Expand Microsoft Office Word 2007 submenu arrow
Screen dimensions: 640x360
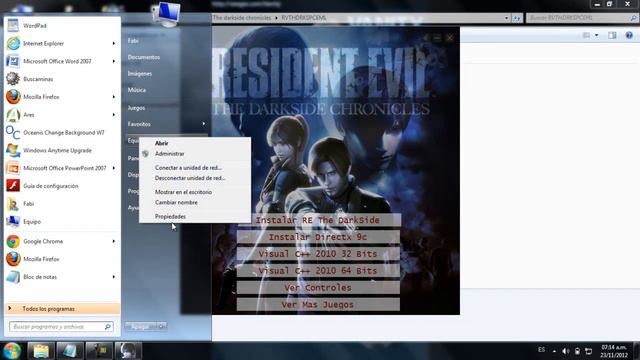[113, 61]
